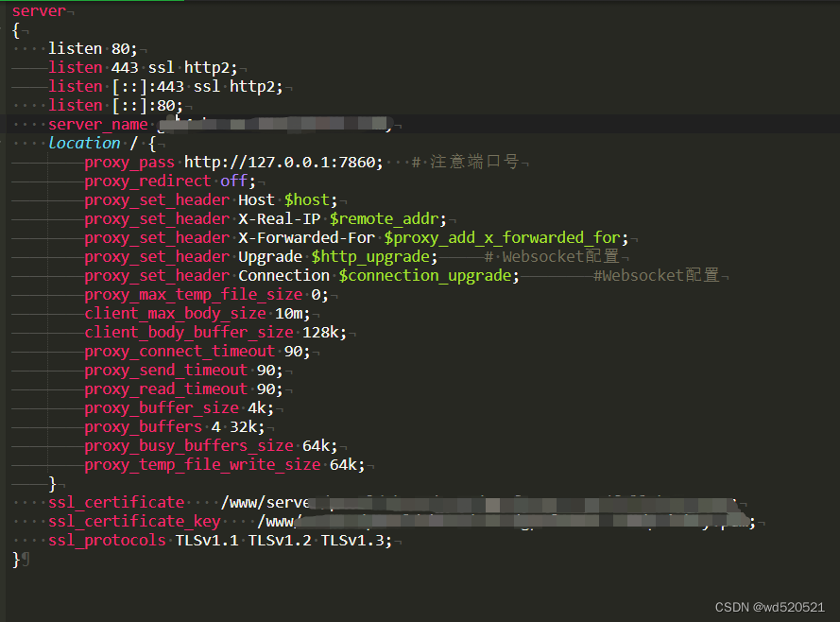Screen dimensions: 840x622
Task: Click the 'server_name' directive
Action: pos(98,124)
